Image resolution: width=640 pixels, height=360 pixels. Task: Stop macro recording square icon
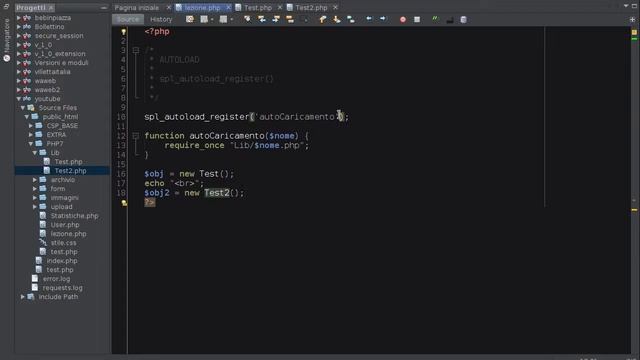tap(417, 19)
